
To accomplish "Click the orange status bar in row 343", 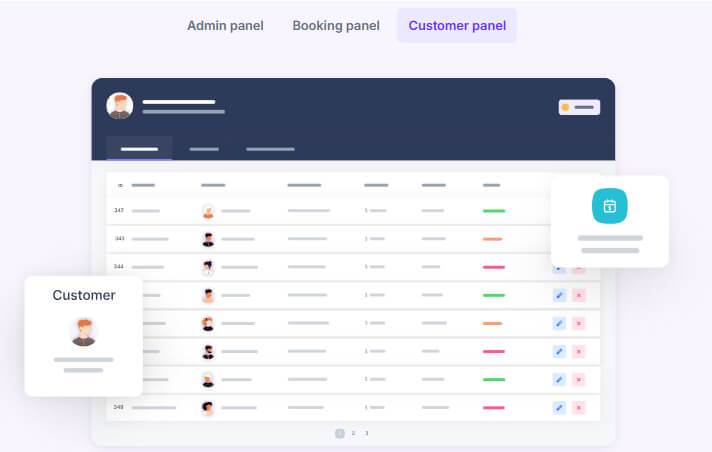I will tap(492, 239).
